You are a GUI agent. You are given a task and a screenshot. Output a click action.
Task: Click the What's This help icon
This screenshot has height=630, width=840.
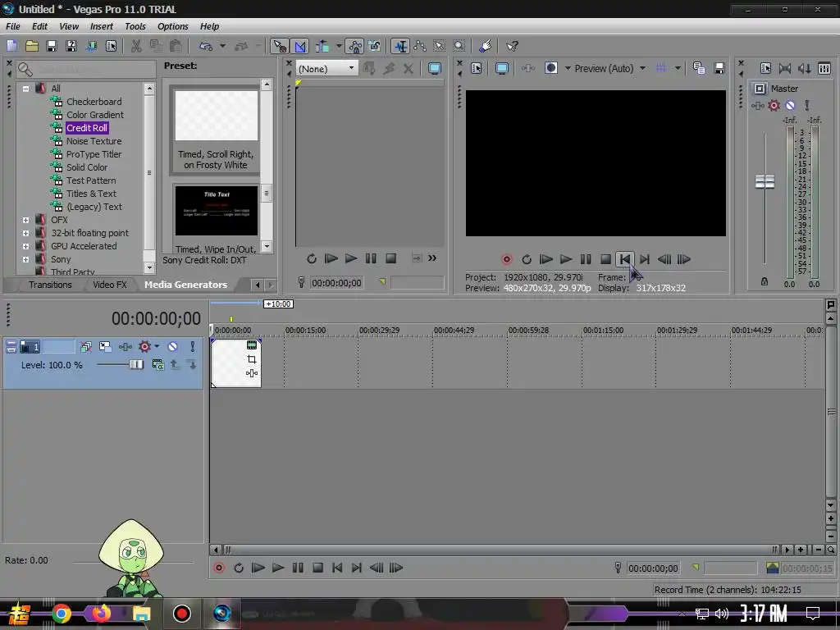tap(512, 46)
